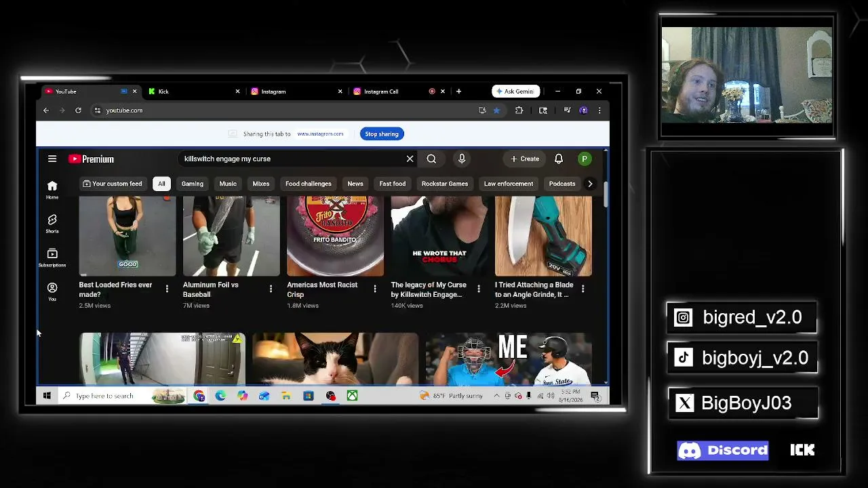Click the Stop sharing button
This screenshot has height=488, width=868.
click(x=382, y=134)
